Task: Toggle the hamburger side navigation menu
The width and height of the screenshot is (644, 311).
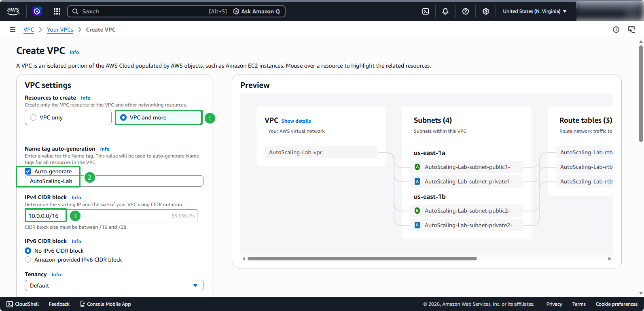Action: [x=13, y=30]
